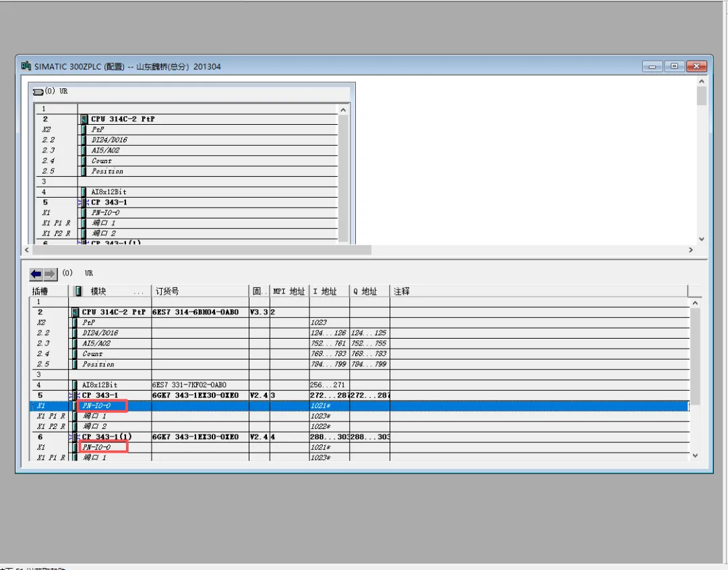728x570 pixels.
Task: Click I address 1023 in detail PtP row
Action: [319, 322]
